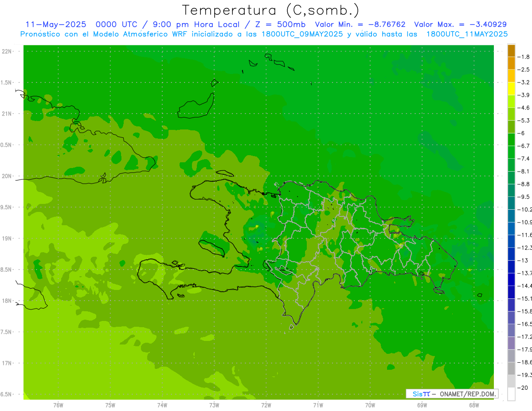Click the '17N' latitude label
The image size is (532, 411).
tap(7, 363)
